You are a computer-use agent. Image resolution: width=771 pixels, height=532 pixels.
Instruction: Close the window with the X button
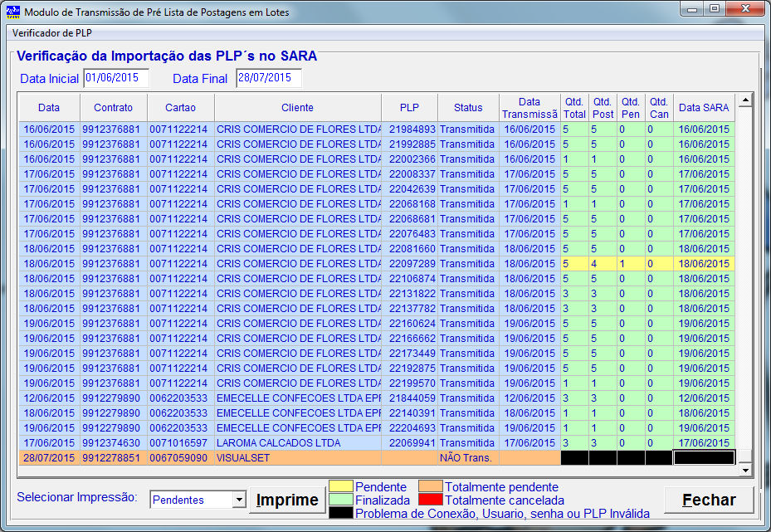point(745,9)
